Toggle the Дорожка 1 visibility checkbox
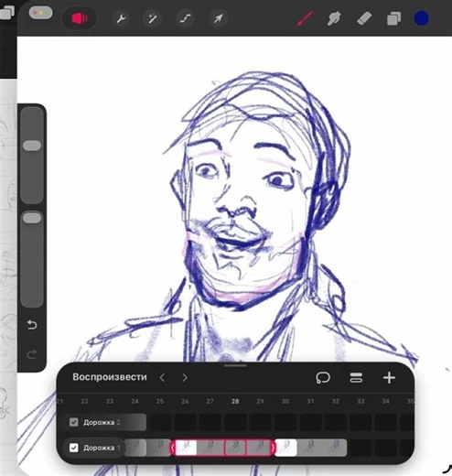The height and width of the screenshot is (476, 452). click(74, 448)
